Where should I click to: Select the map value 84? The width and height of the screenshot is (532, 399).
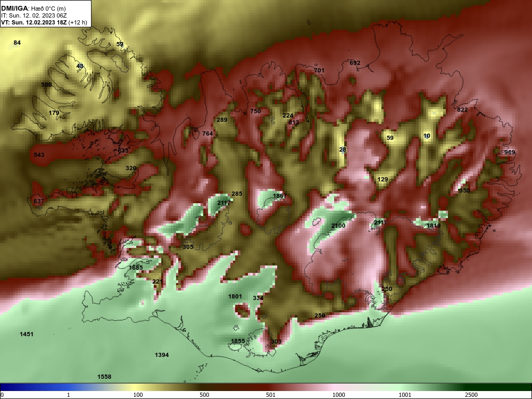[17, 43]
